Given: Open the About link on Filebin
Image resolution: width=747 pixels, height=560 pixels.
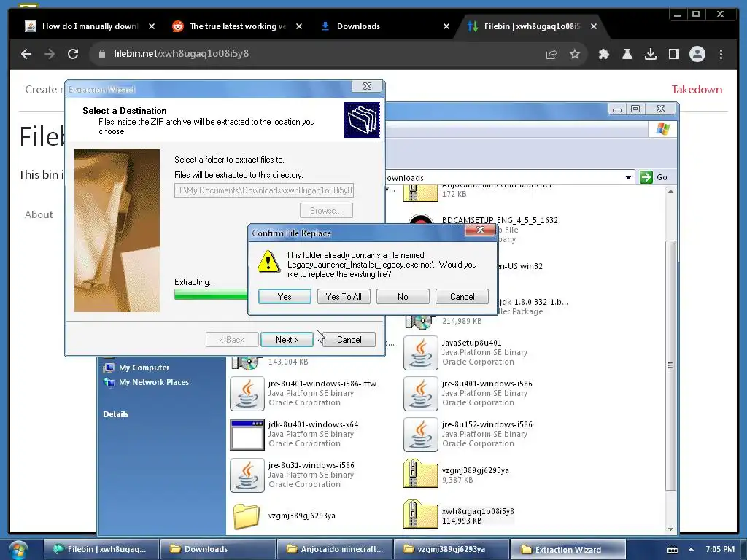Looking at the screenshot, I should pyautogui.click(x=39, y=214).
